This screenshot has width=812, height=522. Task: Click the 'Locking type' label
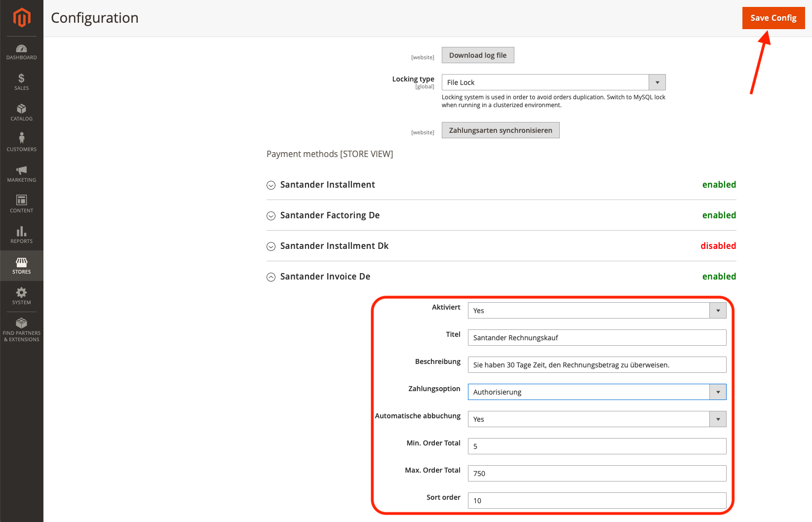coord(413,79)
